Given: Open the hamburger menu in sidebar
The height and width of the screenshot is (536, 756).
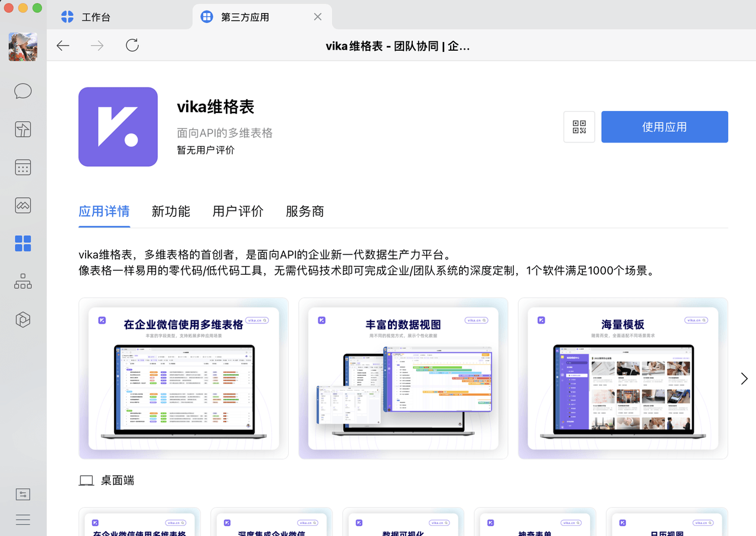Looking at the screenshot, I should point(23,520).
